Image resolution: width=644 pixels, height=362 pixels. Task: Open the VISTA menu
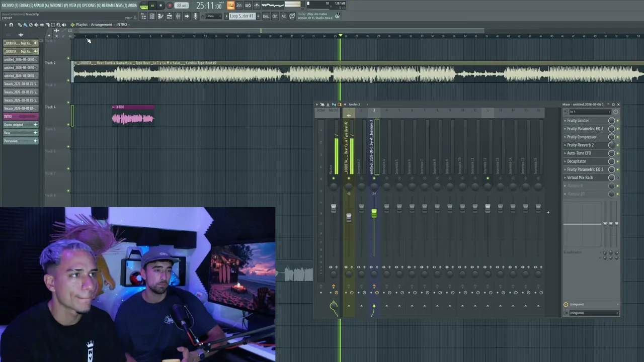click(x=74, y=5)
